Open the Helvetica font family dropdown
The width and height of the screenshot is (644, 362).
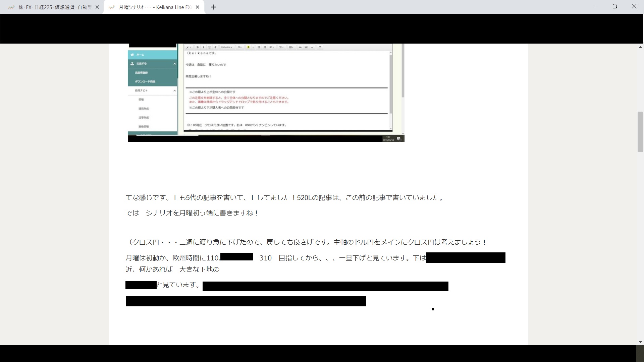(227, 47)
